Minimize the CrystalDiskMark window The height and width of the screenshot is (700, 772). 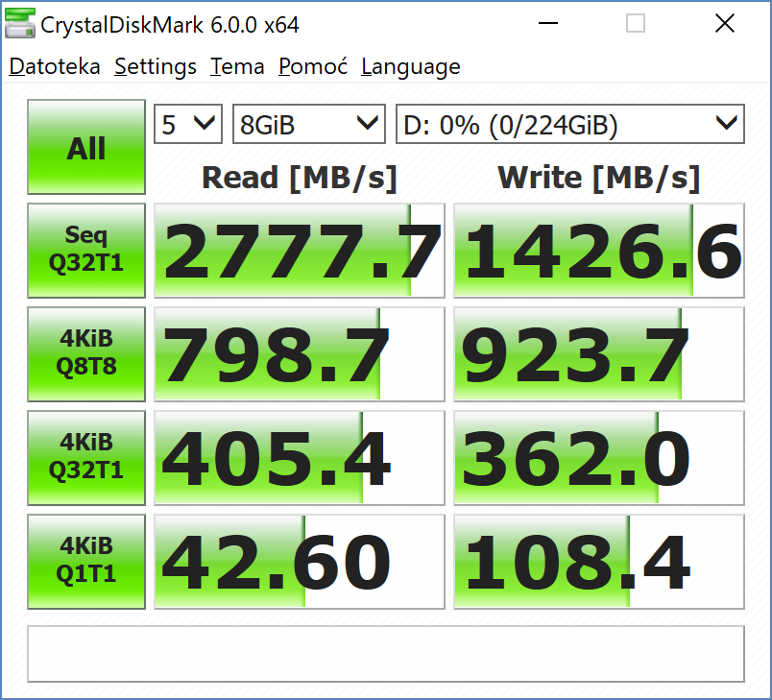coord(548,23)
